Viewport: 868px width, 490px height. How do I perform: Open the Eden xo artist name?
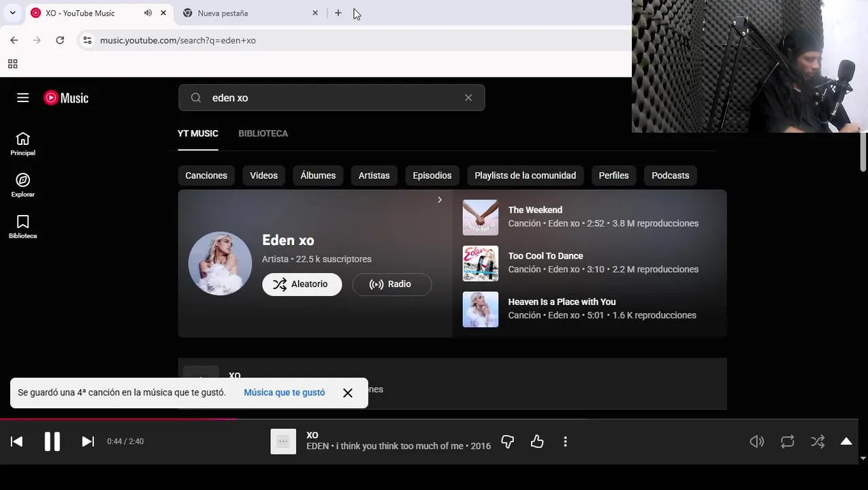(x=288, y=240)
